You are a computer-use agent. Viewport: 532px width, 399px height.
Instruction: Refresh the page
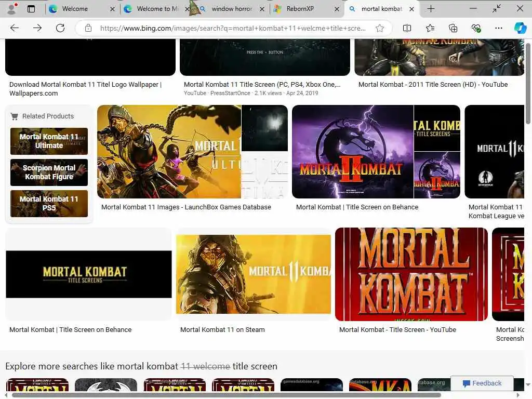coord(60,28)
